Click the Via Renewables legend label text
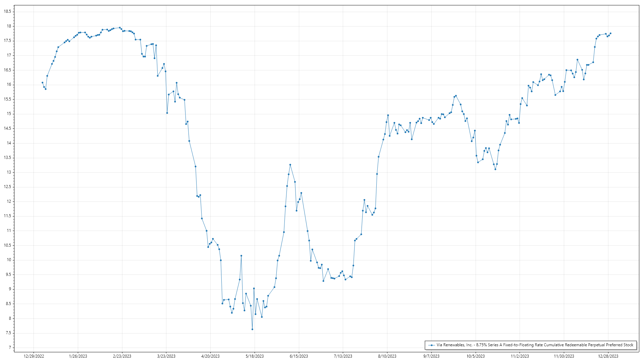This screenshot has width=644, height=362. coord(535,345)
